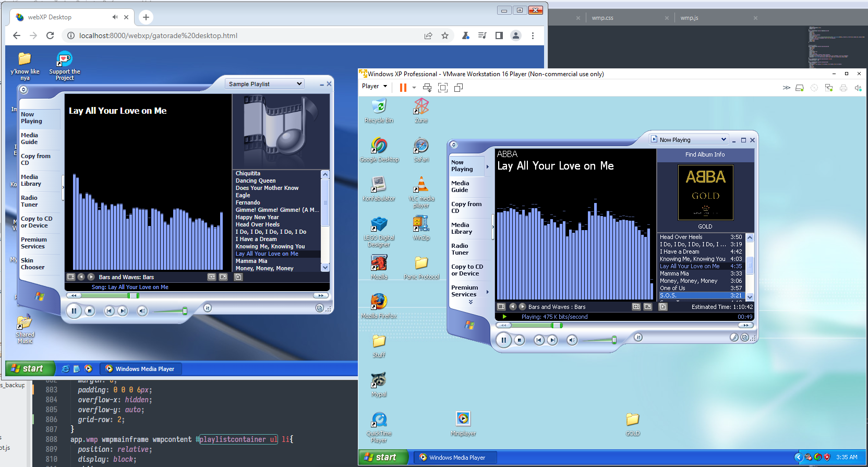Click the Find Album Info link
This screenshot has width=868, height=467.
(x=705, y=154)
